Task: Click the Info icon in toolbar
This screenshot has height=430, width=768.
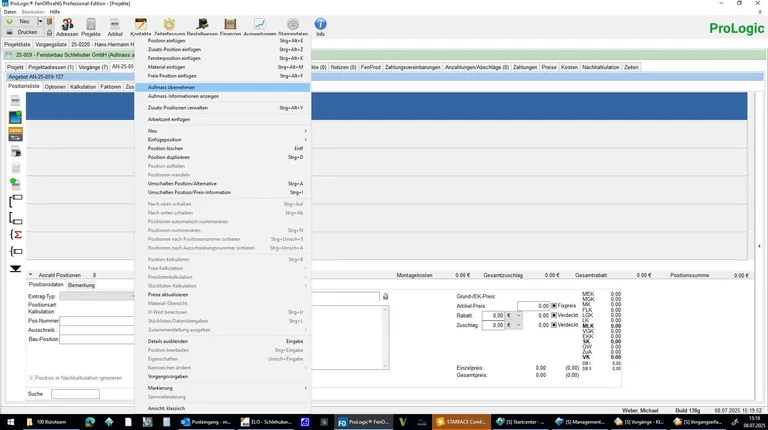Action: click(320, 25)
